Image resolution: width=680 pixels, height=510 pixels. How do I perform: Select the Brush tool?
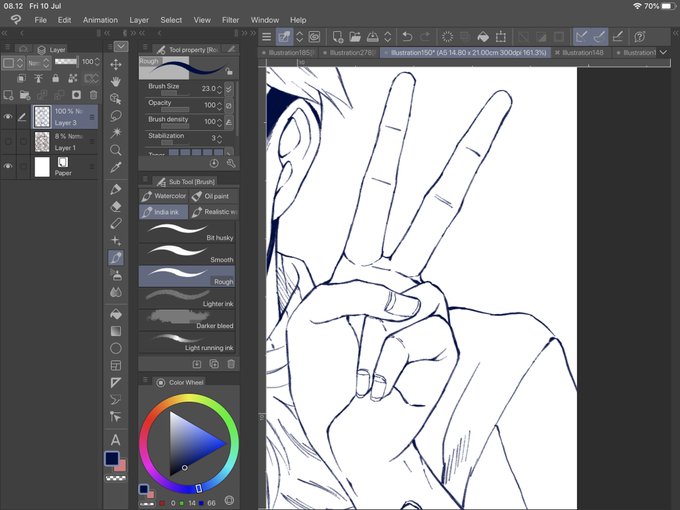116,258
